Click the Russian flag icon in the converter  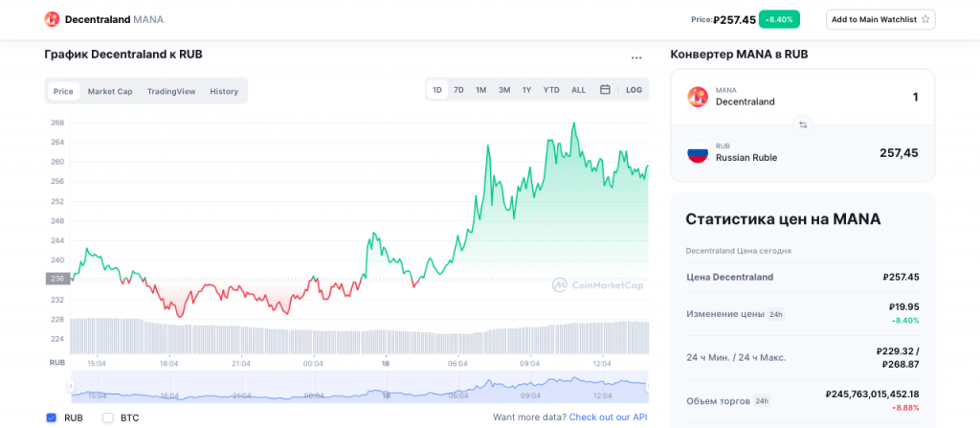coord(698,153)
